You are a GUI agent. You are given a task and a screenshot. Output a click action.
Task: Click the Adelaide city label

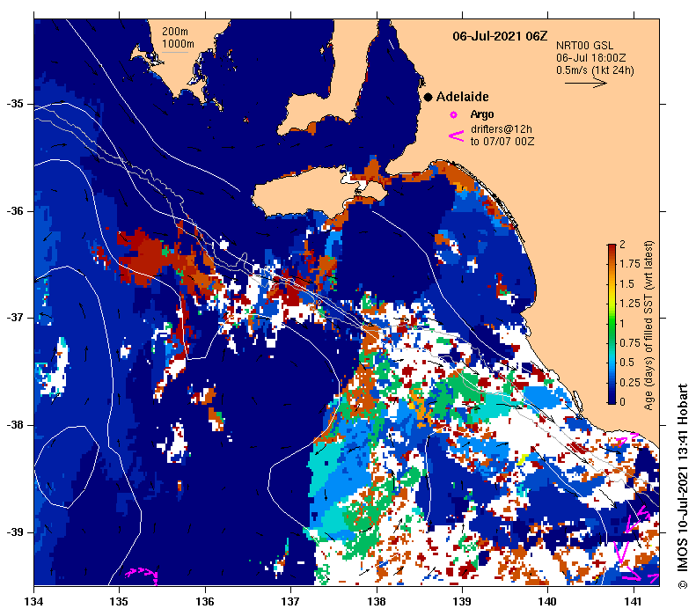point(462,97)
